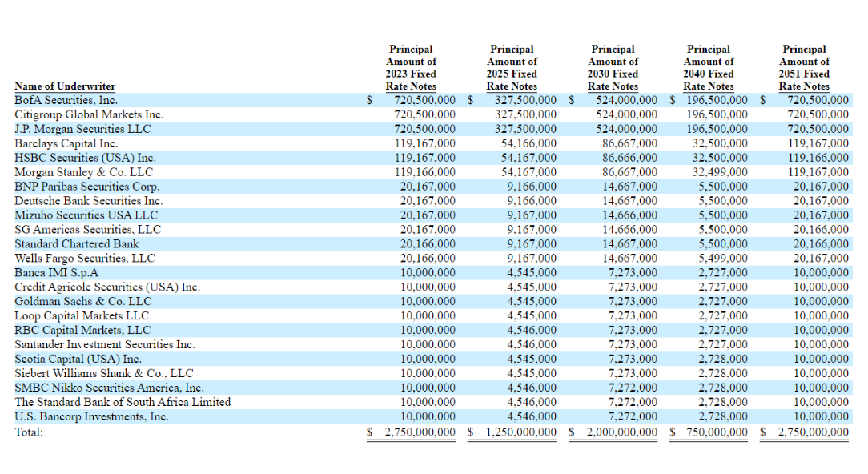
Task: Select the 2030 Fixed Rate Notes header
Action: tap(613, 68)
